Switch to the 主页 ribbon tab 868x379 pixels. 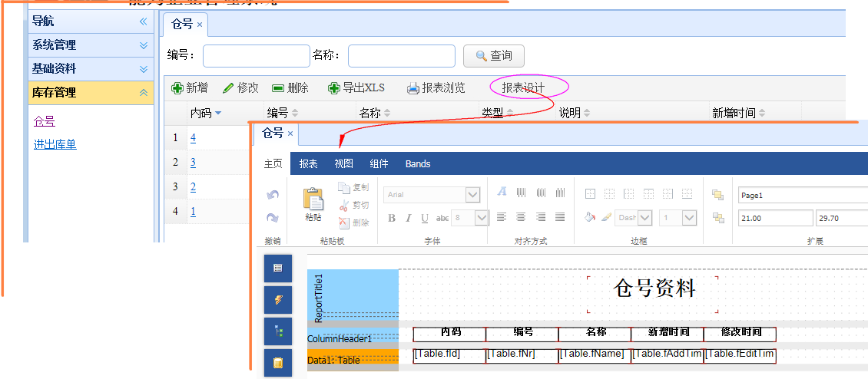tap(273, 163)
